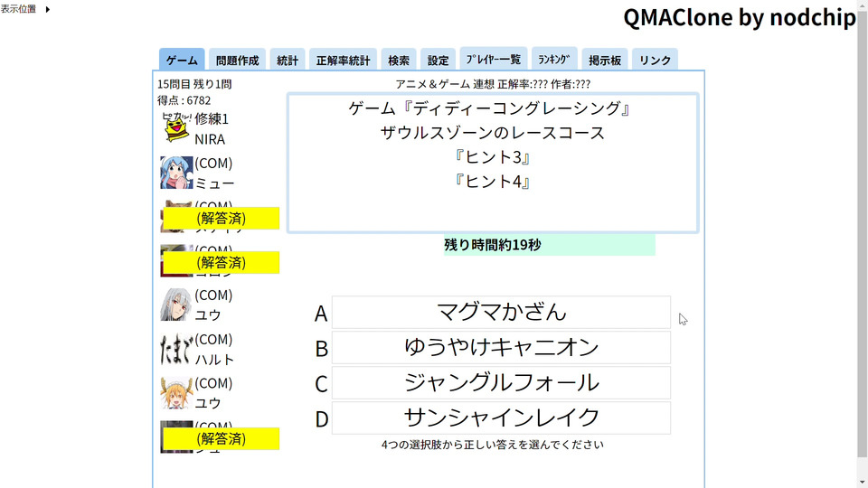Screen dimensions: 868x488
Task: Choose answer C ジャングルフォール
Action: [x=501, y=382]
